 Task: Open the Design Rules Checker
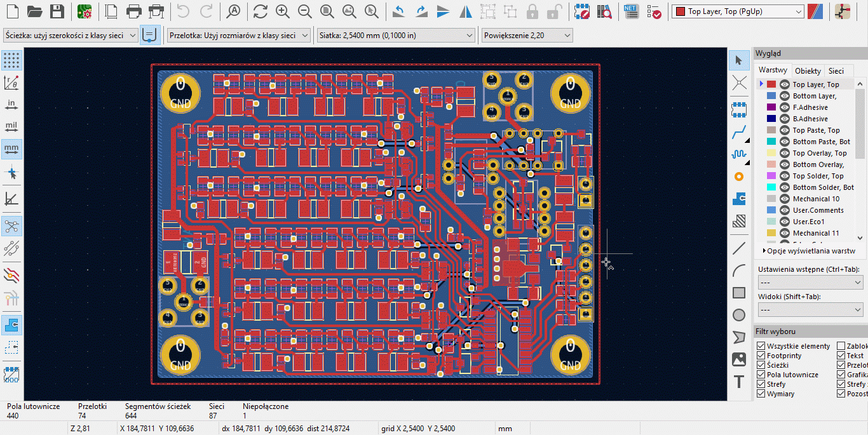(653, 11)
